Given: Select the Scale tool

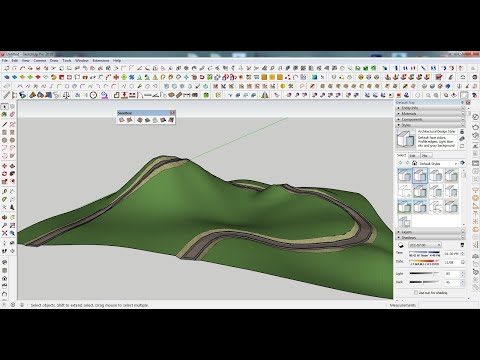Looking at the screenshot, I should (4, 182).
